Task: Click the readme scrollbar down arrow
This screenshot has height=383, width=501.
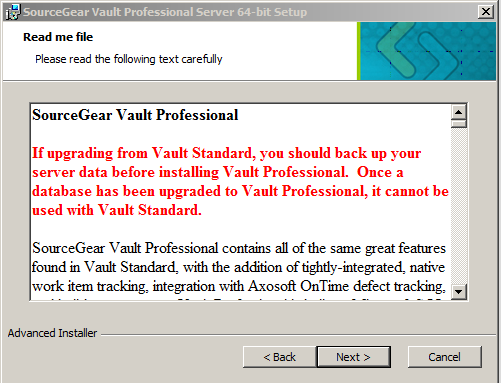Action: pos(459,292)
